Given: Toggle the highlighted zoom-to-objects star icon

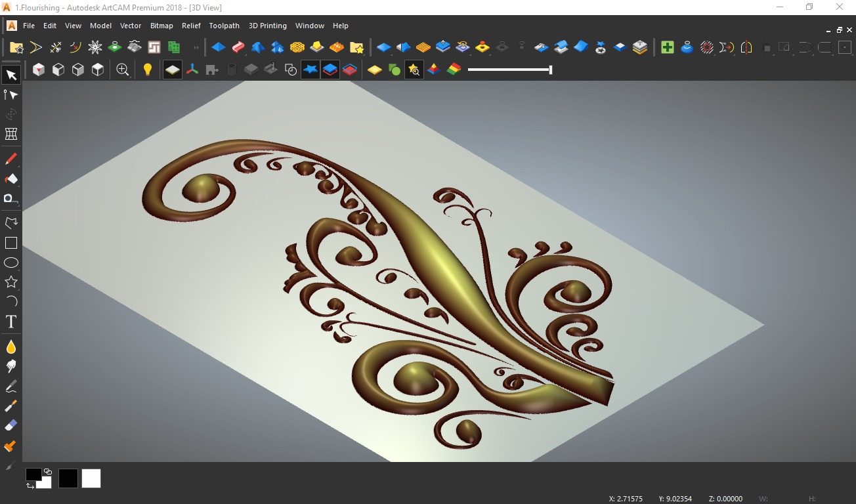Looking at the screenshot, I should tap(414, 69).
